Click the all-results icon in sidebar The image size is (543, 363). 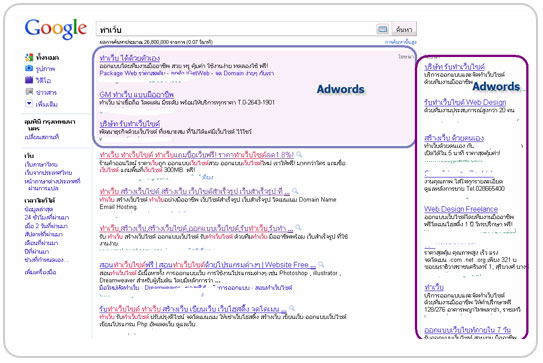click(x=29, y=57)
